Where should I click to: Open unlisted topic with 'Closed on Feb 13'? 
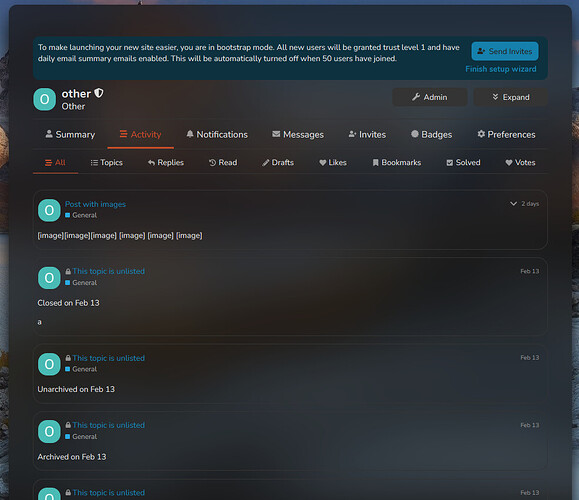coord(109,271)
